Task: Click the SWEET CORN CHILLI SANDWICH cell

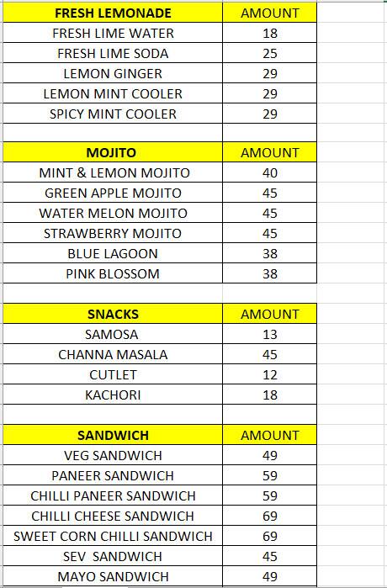Action: pos(113,536)
